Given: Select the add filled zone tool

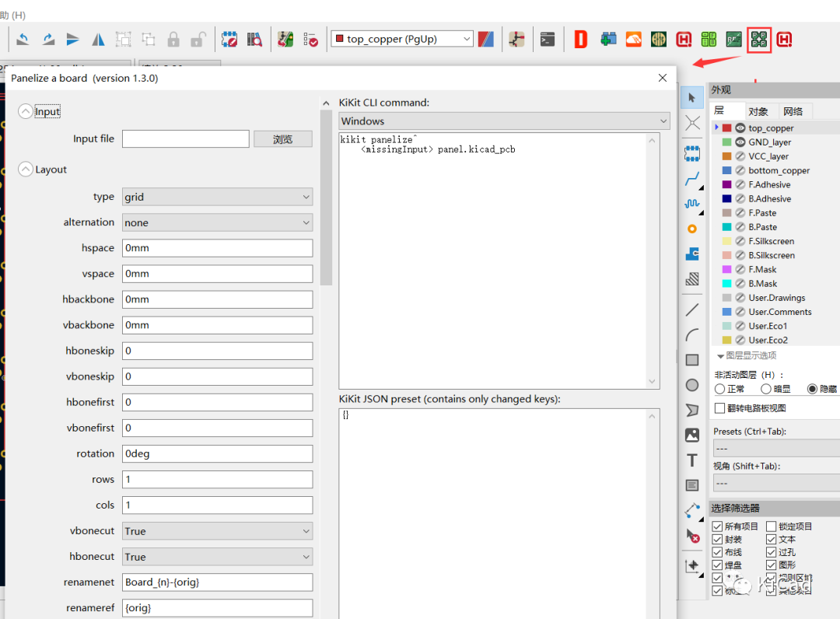Looking at the screenshot, I should coord(692,278).
